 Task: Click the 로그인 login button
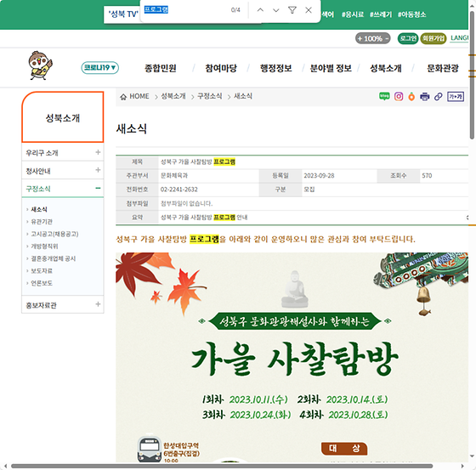coord(408,38)
